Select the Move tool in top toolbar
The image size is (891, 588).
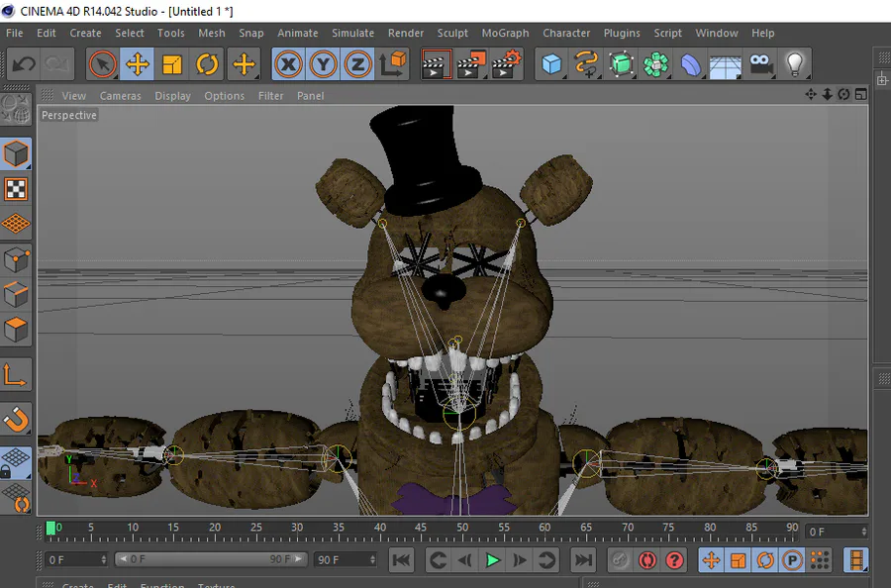pos(137,63)
